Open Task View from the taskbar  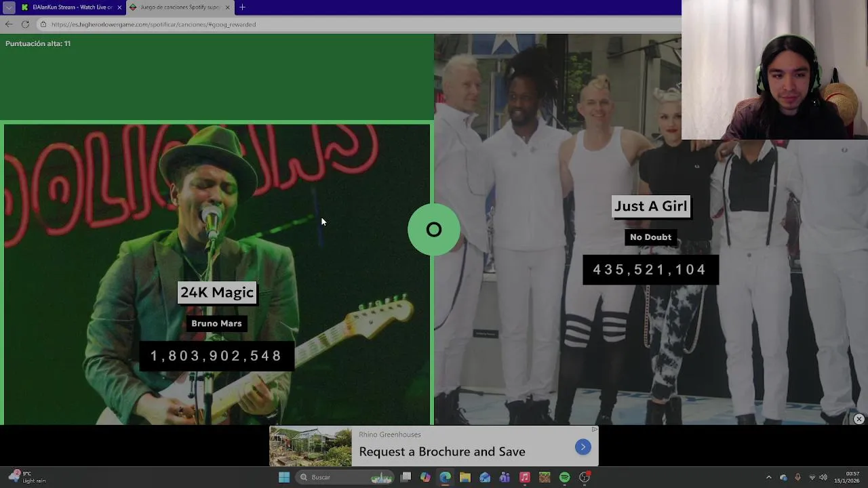coord(406,477)
